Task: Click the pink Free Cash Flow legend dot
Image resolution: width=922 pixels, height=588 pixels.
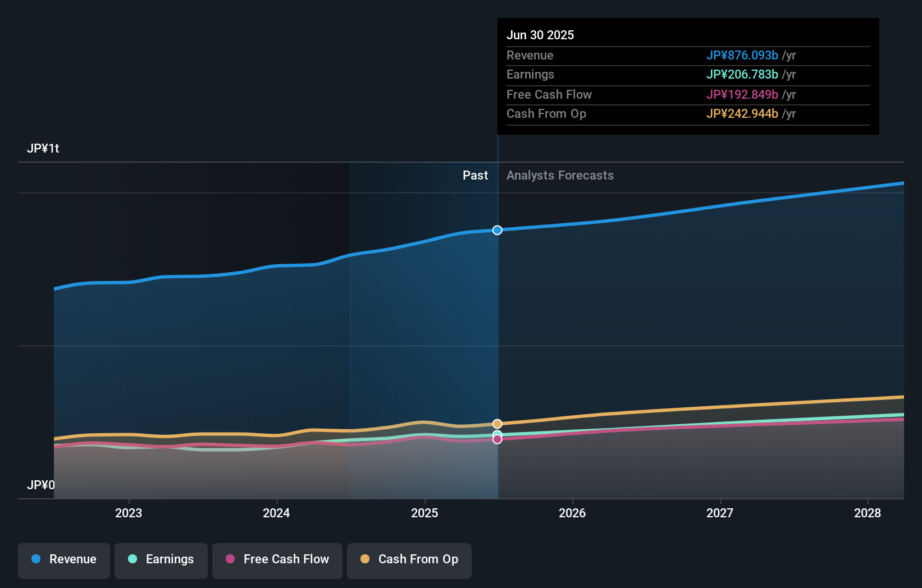Action: 230,559
